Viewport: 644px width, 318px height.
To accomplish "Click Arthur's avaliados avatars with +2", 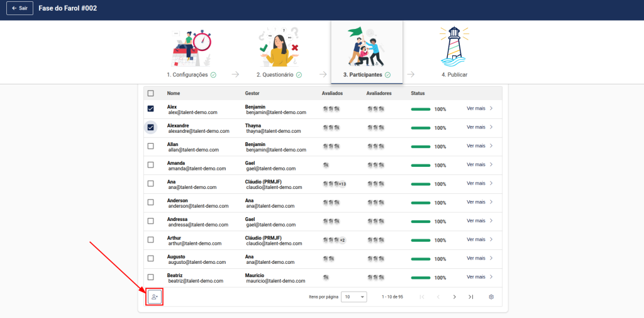I will coord(333,240).
